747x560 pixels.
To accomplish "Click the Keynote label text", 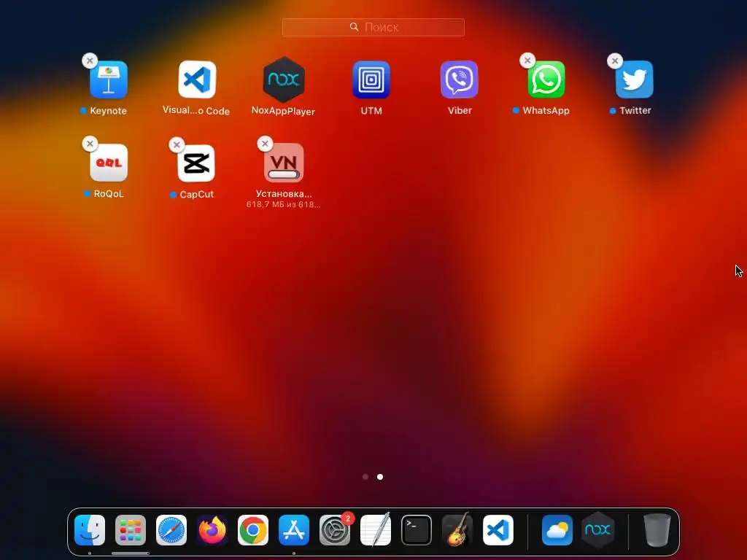I will [x=108, y=111].
